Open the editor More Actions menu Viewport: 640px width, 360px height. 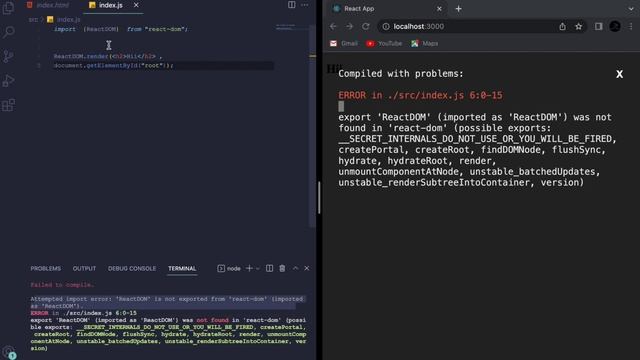pos(305,5)
